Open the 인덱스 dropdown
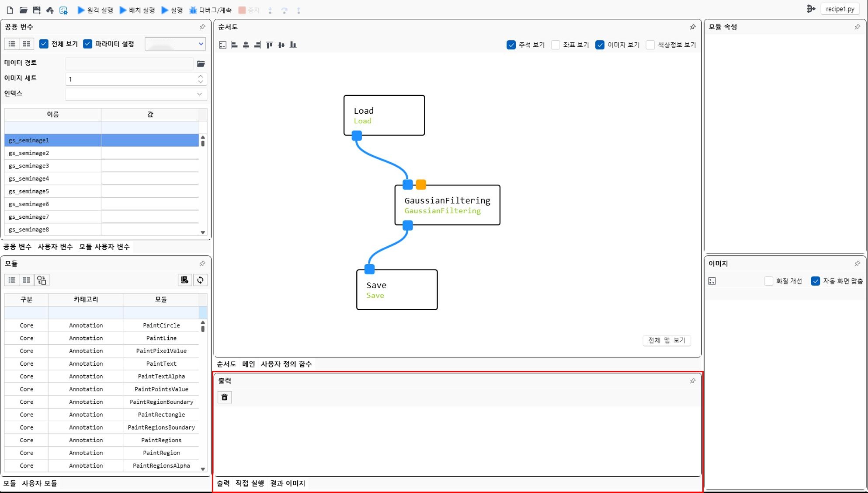Viewport: 868px width, 493px height. (x=199, y=94)
